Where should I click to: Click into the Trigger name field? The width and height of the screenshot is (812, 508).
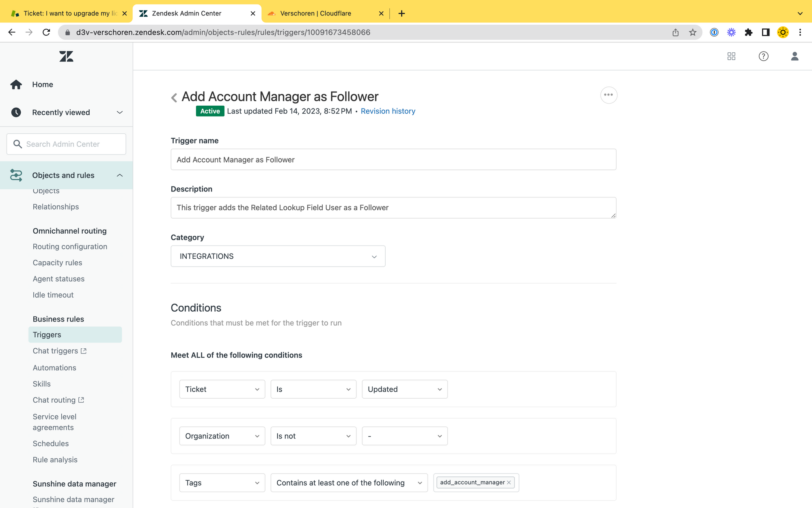click(393, 160)
